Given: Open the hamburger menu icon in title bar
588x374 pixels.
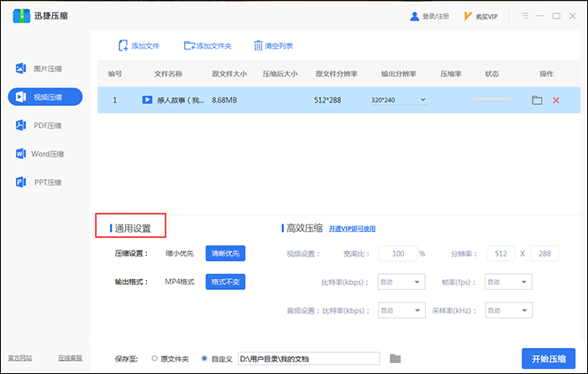Looking at the screenshot, I should pyautogui.click(x=525, y=16).
